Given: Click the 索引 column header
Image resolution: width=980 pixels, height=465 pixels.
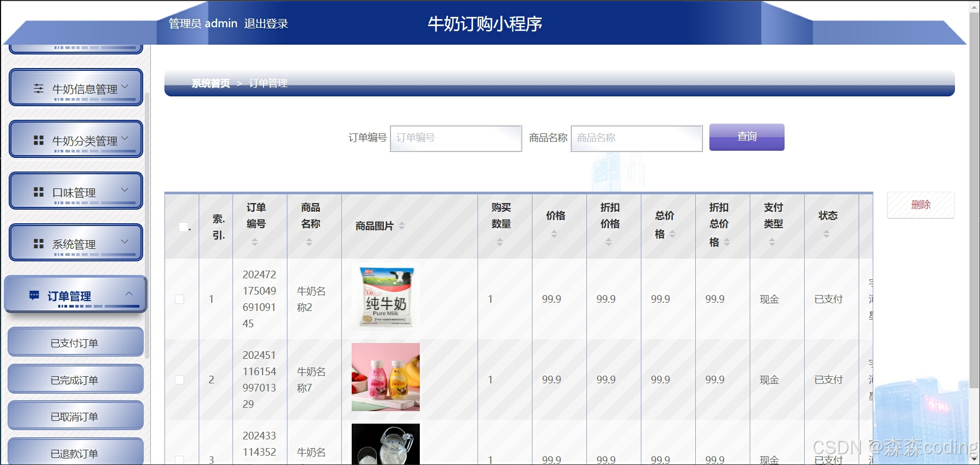Looking at the screenshot, I should click(218, 227).
